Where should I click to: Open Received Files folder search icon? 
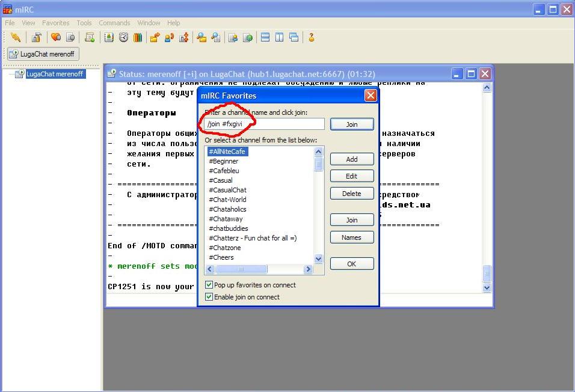tap(201, 37)
